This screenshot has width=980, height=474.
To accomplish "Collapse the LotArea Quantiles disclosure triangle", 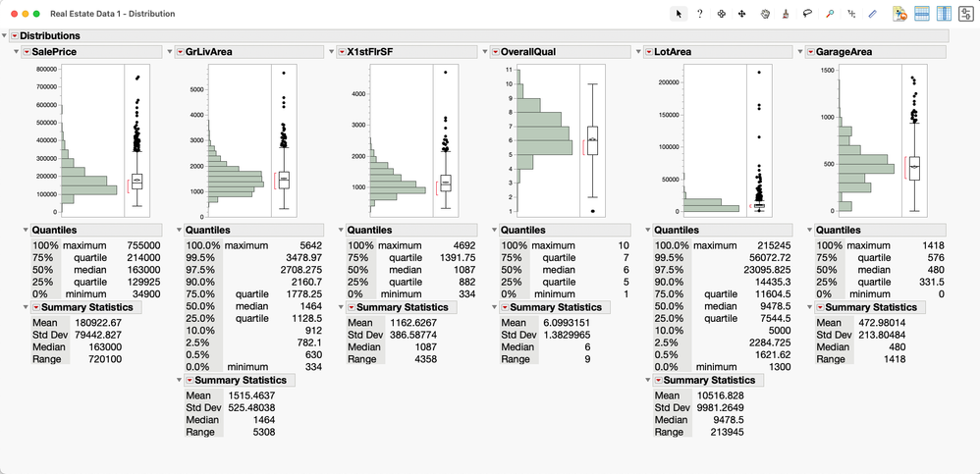I will point(647,230).
